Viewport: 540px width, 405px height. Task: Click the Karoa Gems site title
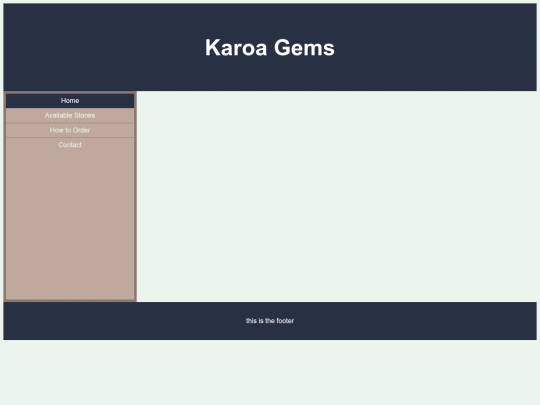[270, 48]
